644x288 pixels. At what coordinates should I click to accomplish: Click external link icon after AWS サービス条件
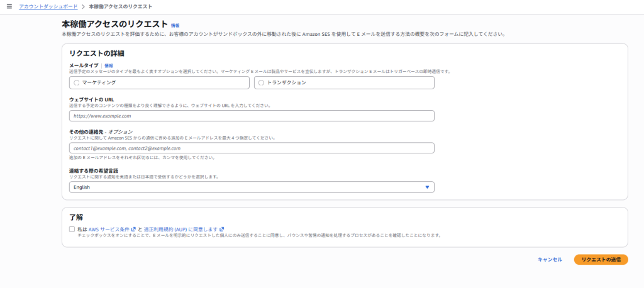point(133,229)
